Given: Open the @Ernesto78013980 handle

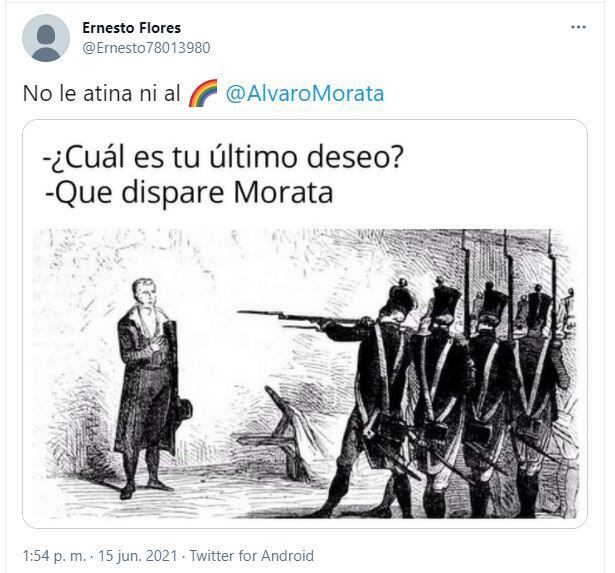Looking at the screenshot, I should click(146, 48).
